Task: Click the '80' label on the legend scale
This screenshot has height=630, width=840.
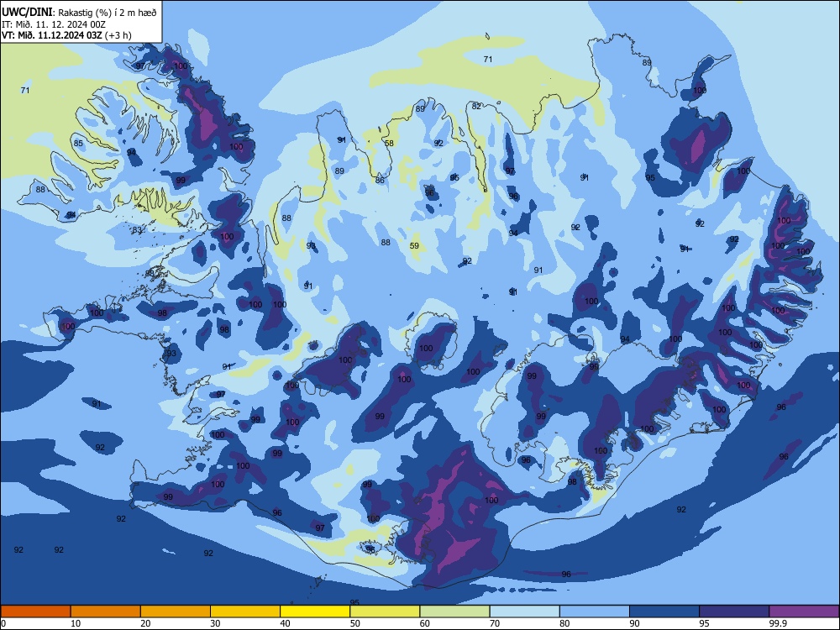Action: 564,623
